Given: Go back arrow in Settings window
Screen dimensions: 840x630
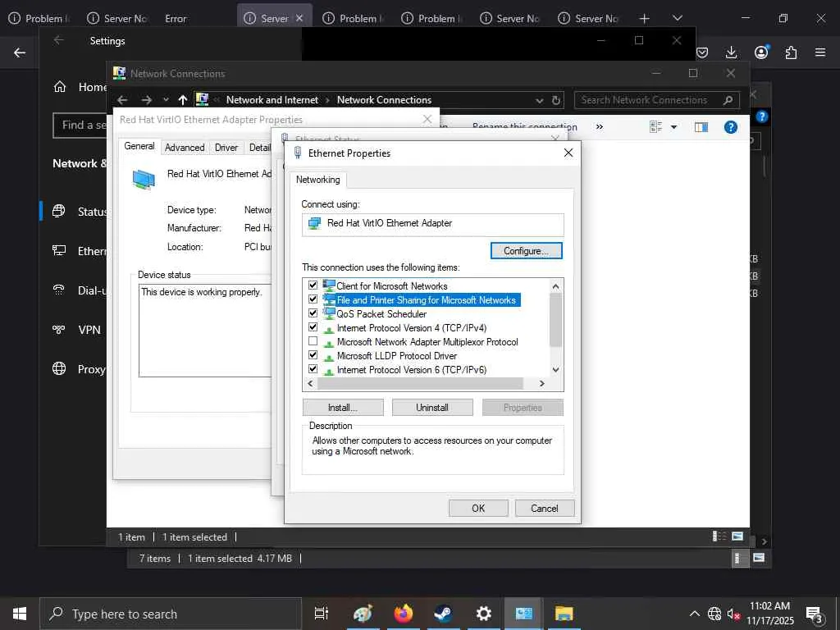Looking at the screenshot, I should [59, 40].
